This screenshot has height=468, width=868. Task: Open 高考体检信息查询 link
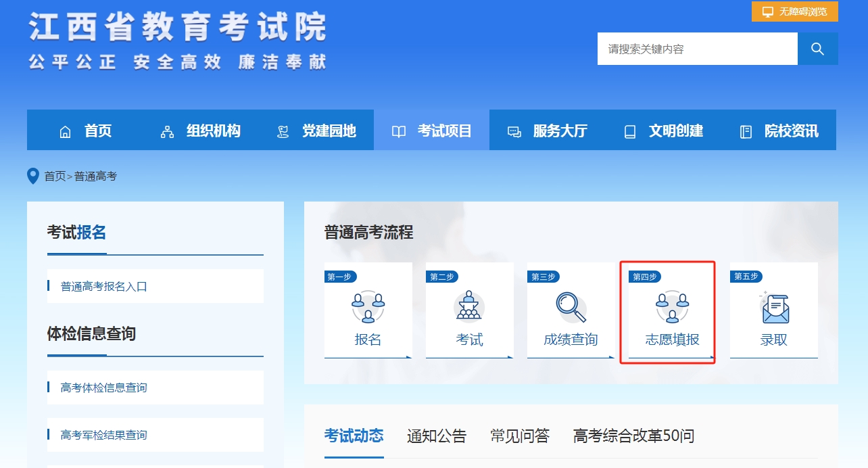[104, 388]
